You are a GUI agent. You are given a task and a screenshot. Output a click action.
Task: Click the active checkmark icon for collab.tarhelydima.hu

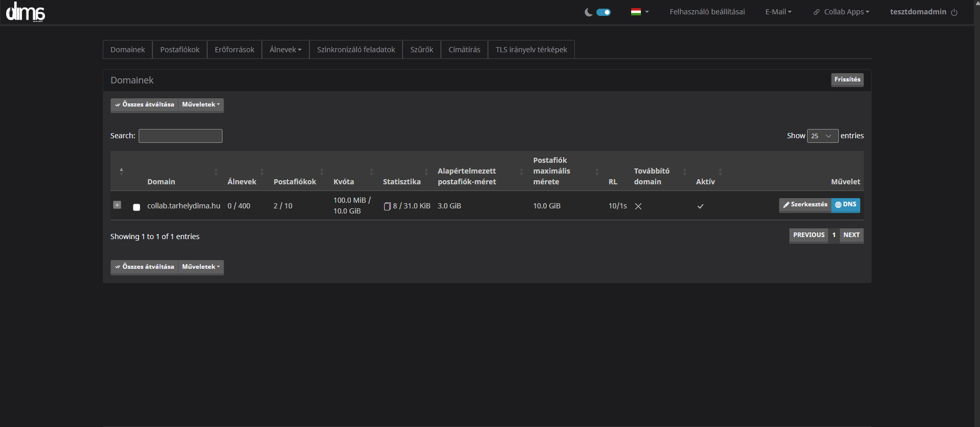click(x=700, y=206)
